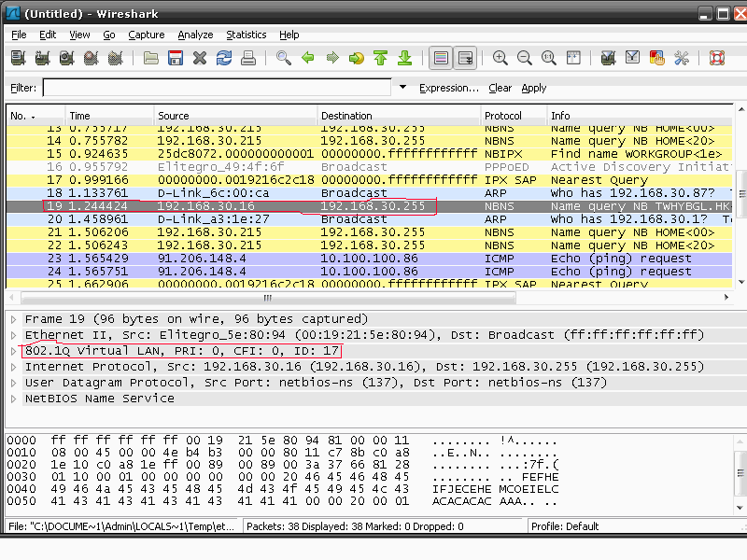Open the Statistics menu
The height and width of the screenshot is (560, 747).
[247, 35]
